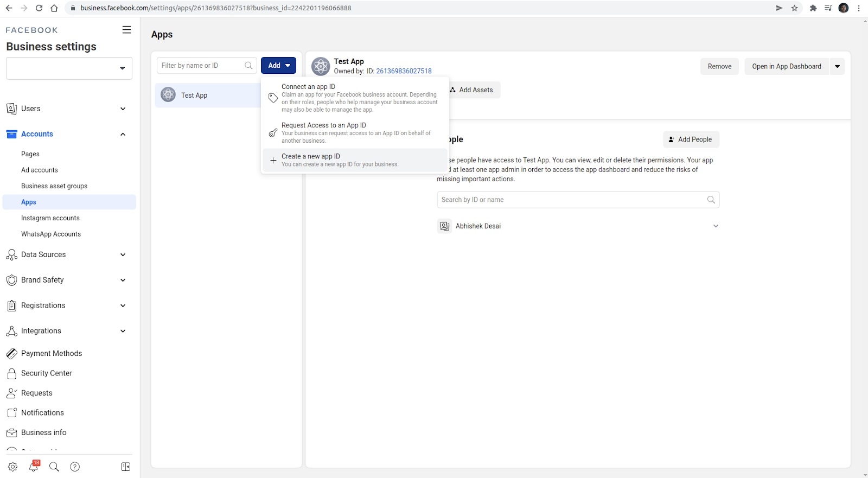The width and height of the screenshot is (868, 478).
Task: Click the Integrations icon in sidebar
Action: [x=11, y=331]
